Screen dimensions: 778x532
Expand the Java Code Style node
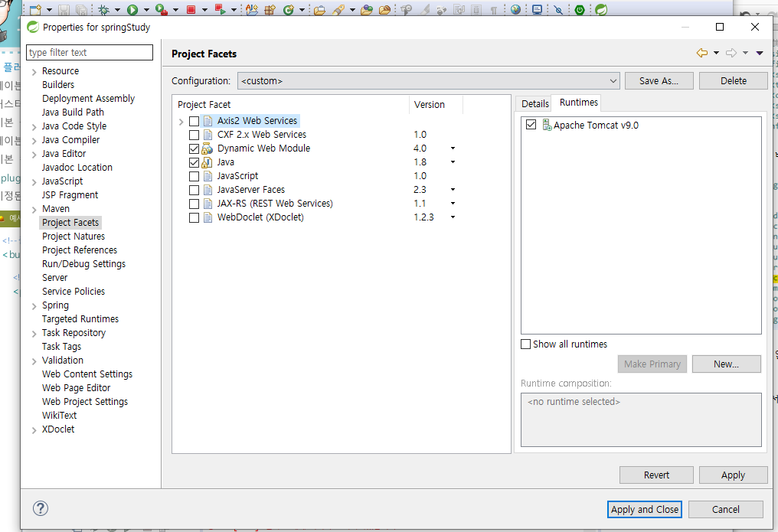click(34, 127)
